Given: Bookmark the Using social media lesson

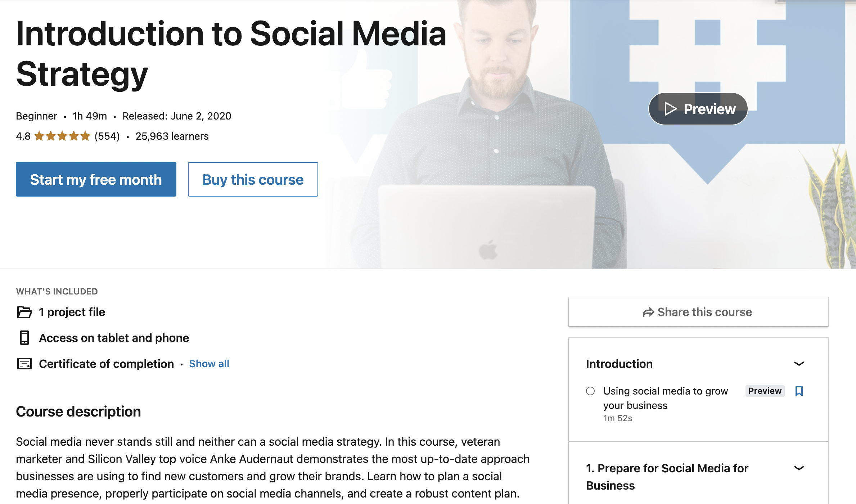Looking at the screenshot, I should pyautogui.click(x=799, y=391).
